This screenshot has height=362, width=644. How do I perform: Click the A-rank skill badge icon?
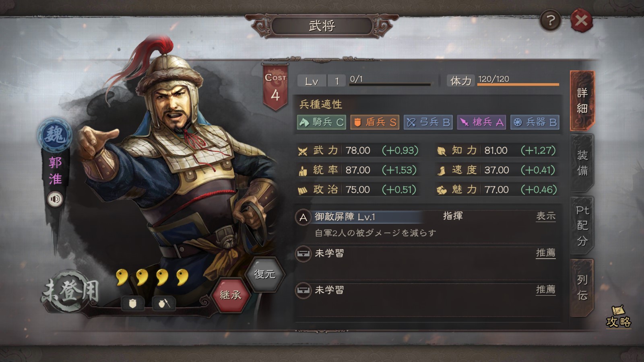point(303,218)
